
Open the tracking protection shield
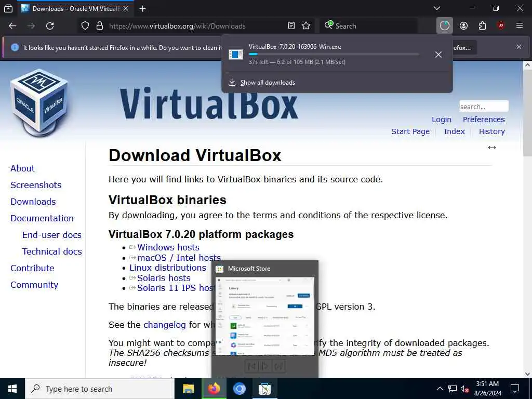tap(85, 26)
